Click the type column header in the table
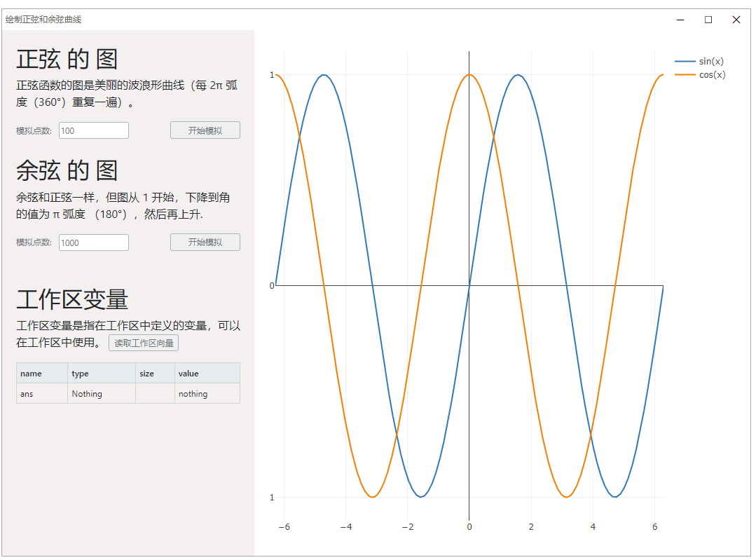This screenshot has height=560, width=756. (102, 374)
